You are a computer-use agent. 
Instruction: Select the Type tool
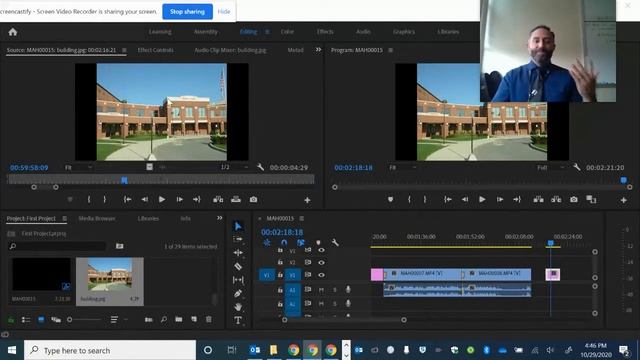tap(238, 320)
